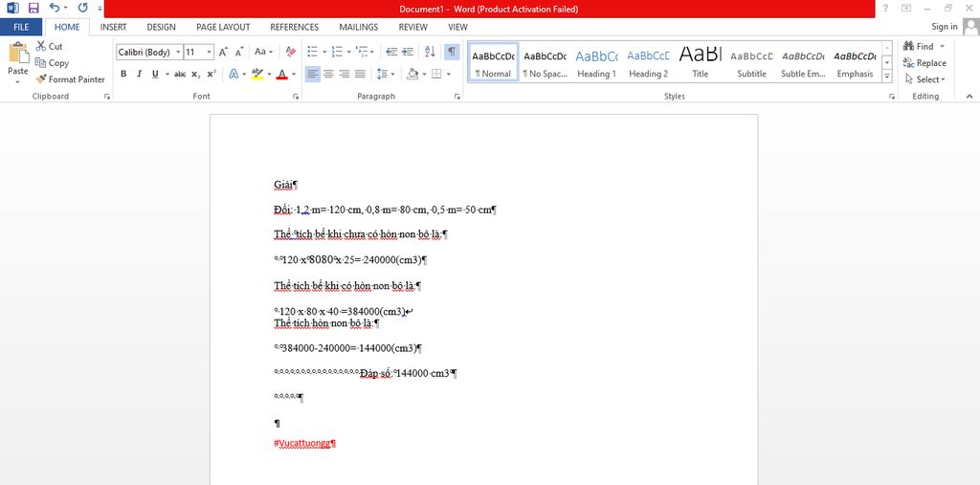The width and height of the screenshot is (980, 485).
Task: Switch to the DESIGN tab
Action: pos(161,27)
